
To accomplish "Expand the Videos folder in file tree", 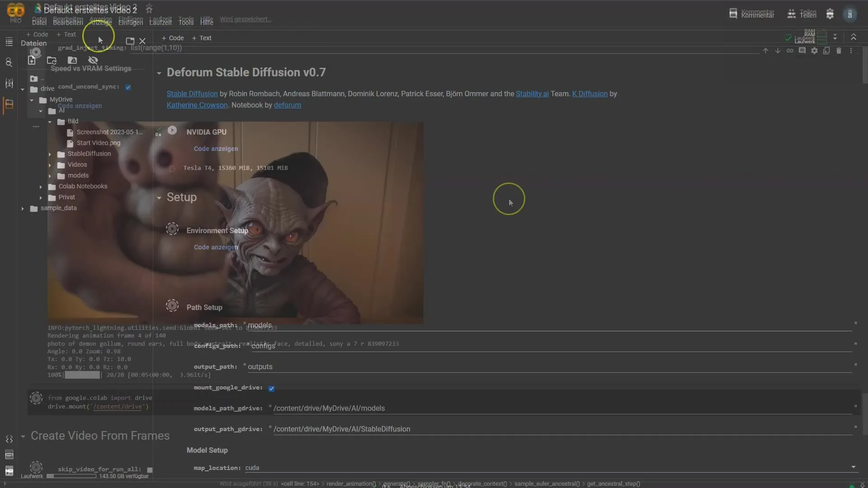I will 50,164.
